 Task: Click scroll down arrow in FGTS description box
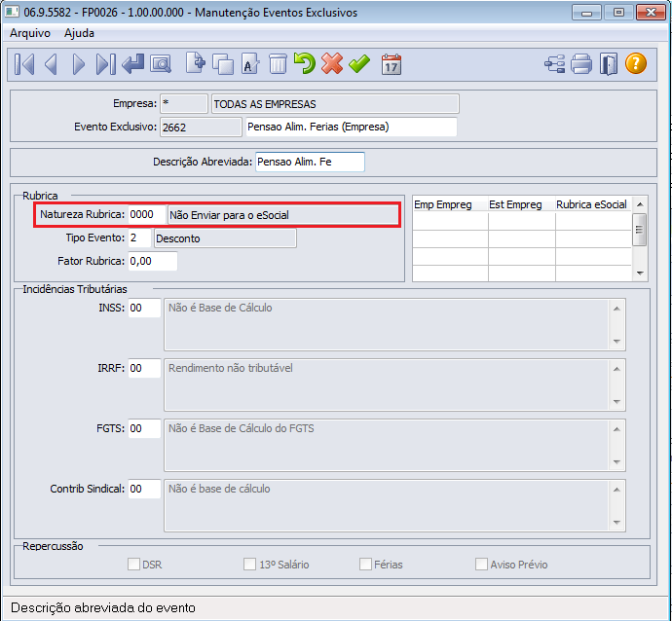pos(616,462)
